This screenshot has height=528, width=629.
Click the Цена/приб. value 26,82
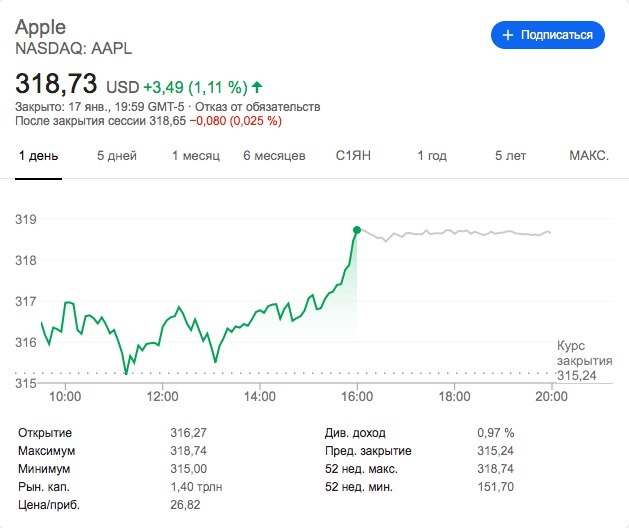click(185, 505)
